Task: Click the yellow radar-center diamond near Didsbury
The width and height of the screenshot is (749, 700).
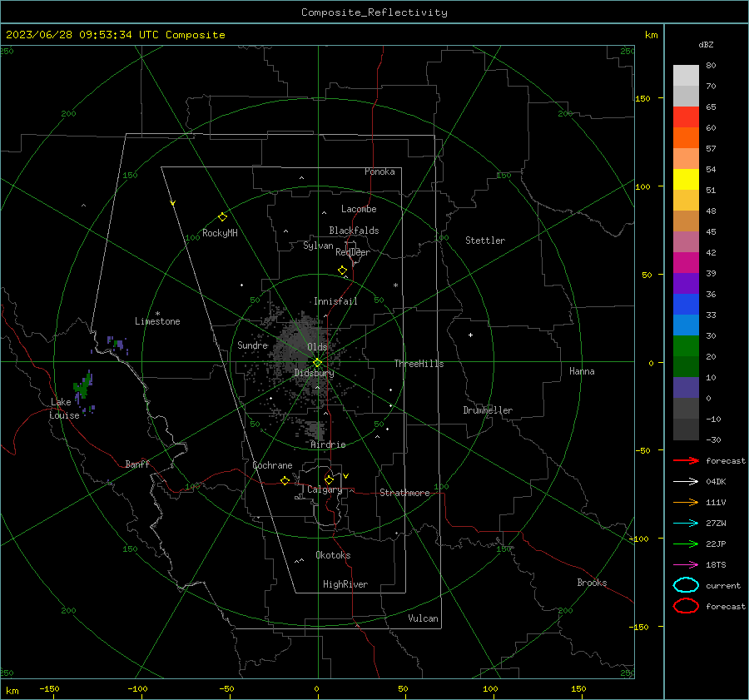Action: click(x=317, y=362)
